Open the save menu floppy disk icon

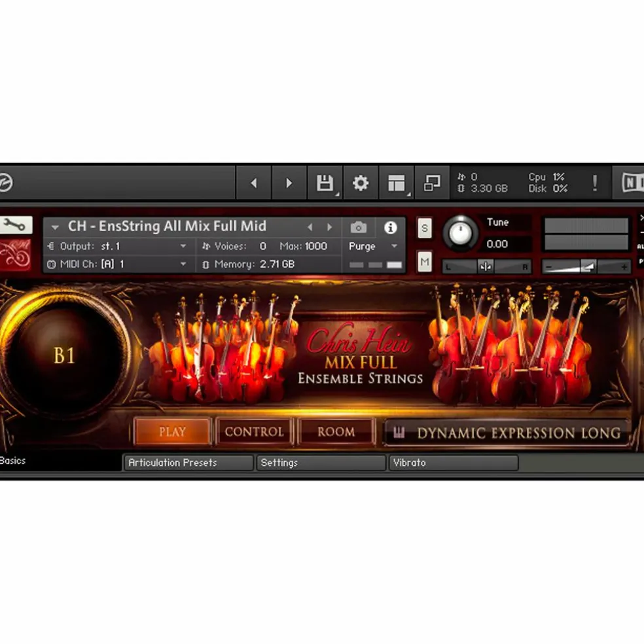click(x=325, y=183)
